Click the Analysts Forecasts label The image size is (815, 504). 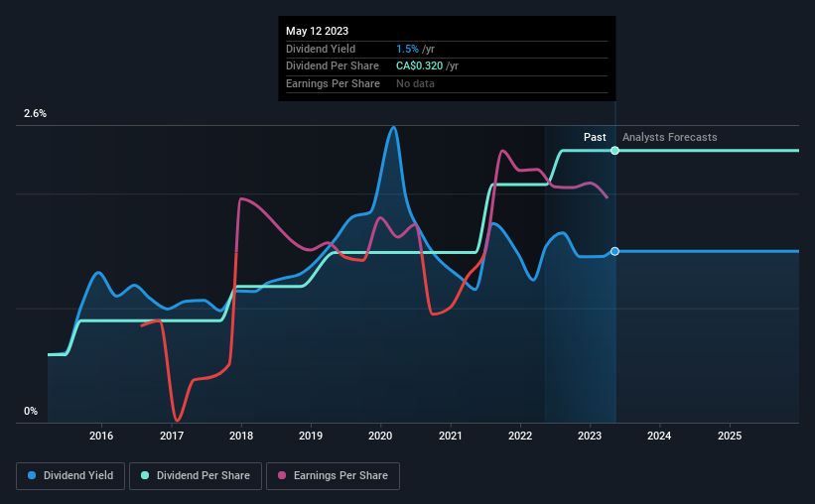pyautogui.click(x=669, y=137)
